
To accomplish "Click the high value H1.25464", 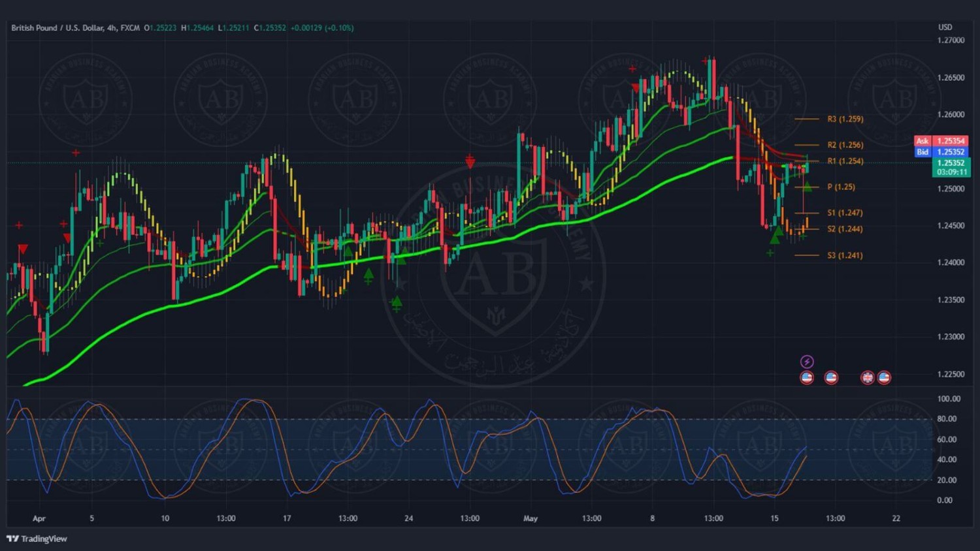I will click(197, 28).
